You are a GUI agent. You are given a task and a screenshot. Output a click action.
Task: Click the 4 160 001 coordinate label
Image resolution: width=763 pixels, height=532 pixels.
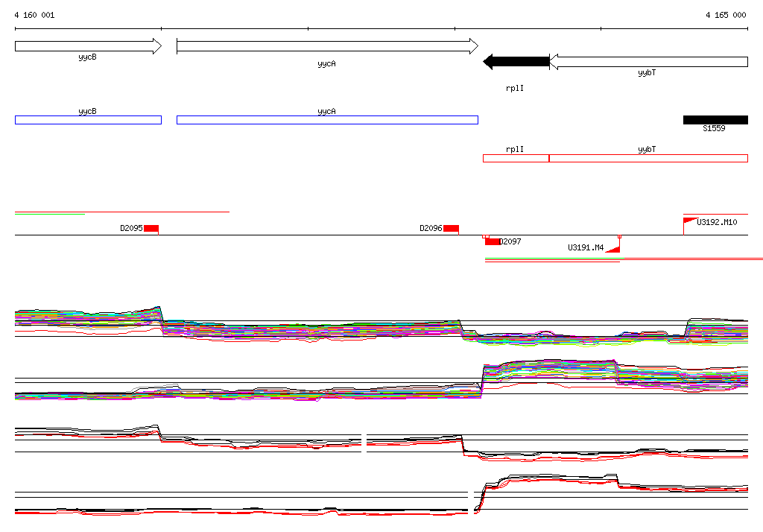coord(34,15)
